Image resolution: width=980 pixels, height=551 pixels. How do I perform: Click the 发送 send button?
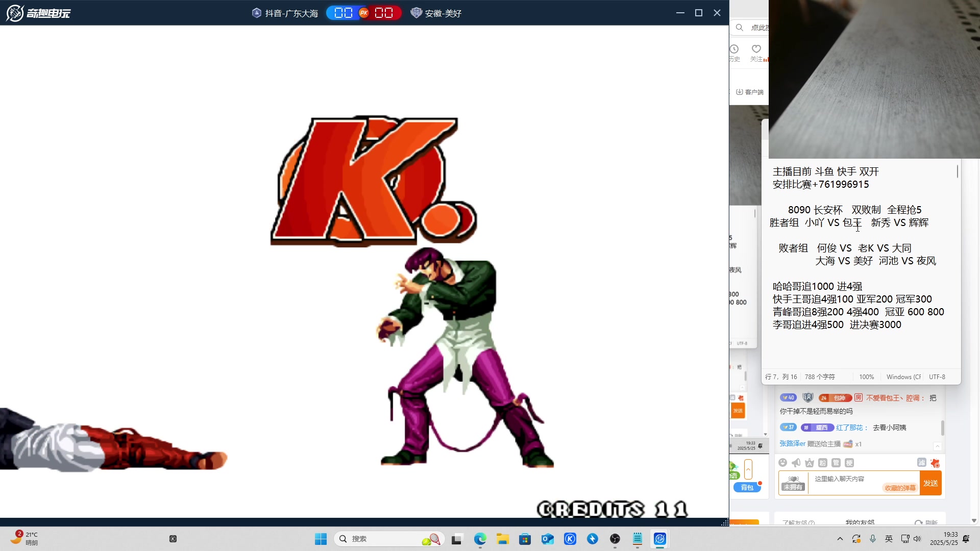(930, 483)
